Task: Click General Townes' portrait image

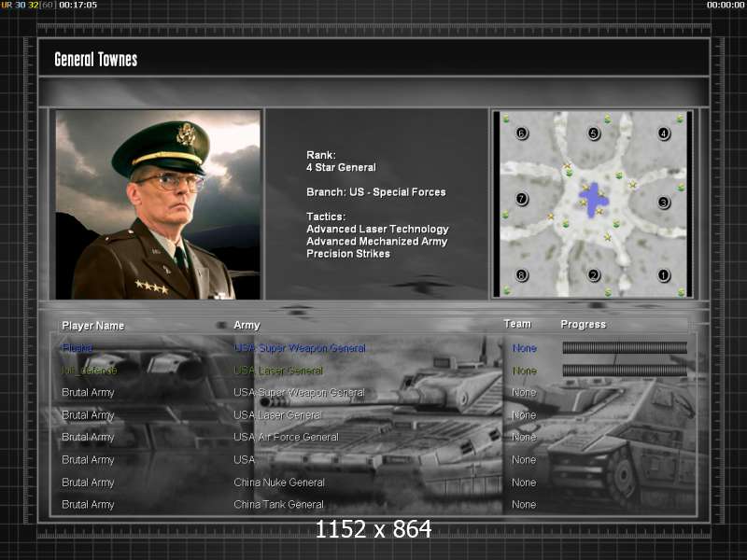Action: (x=158, y=204)
